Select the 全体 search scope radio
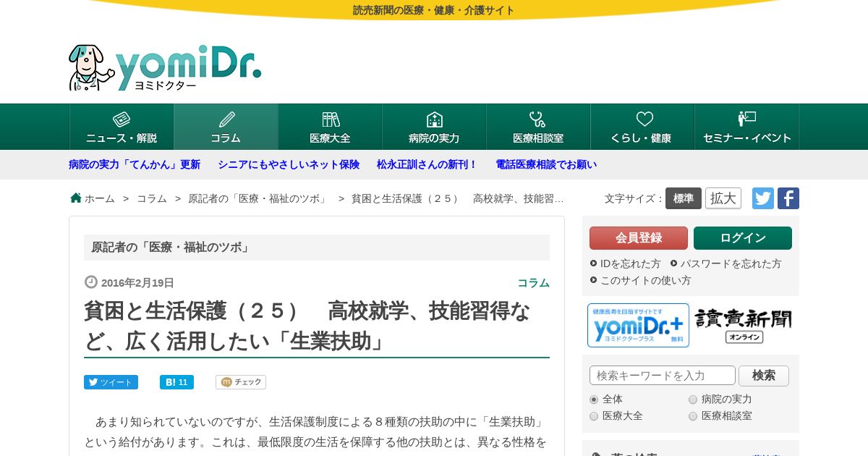868x456 pixels. (594, 400)
